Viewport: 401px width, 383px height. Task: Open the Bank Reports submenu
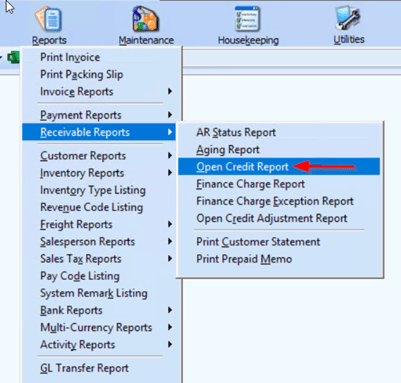pyautogui.click(x=99, y=310)
